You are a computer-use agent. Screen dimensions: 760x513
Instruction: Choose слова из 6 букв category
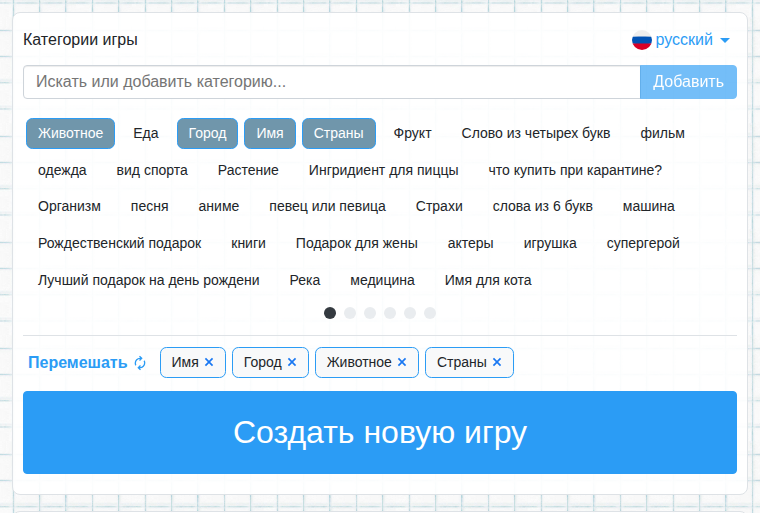tap(542, 207)
